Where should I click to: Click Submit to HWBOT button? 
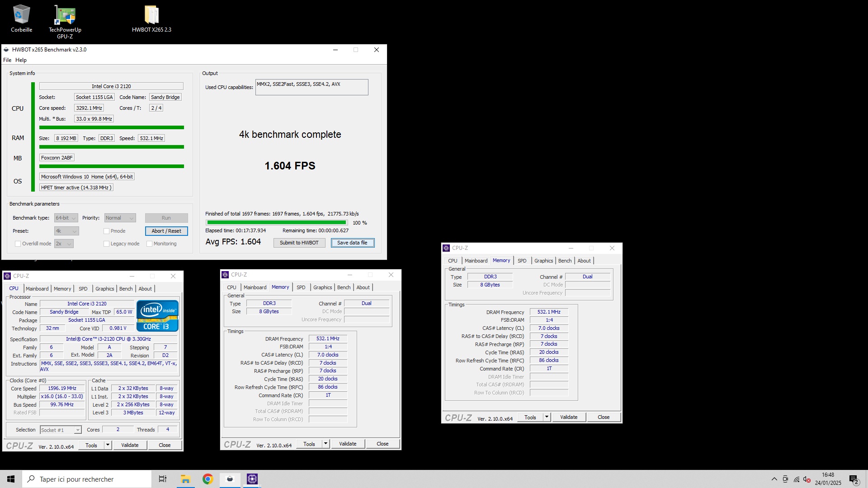tap(299, 243)
